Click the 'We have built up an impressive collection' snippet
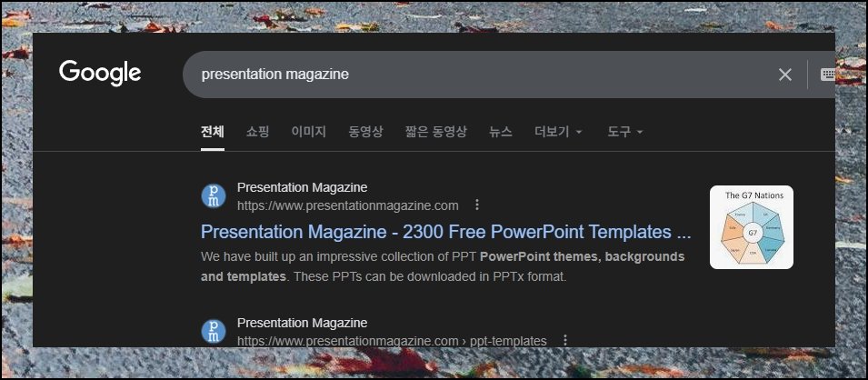This screenshot has width=868, height=380. (x=443, y=266)
